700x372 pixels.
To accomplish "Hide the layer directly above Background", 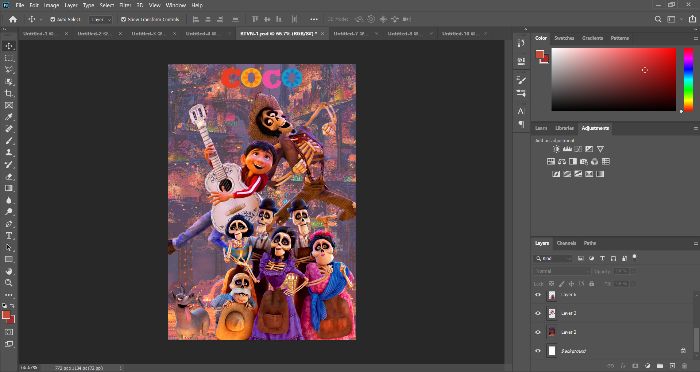I will pyautogui.click(x=538, y=332).
